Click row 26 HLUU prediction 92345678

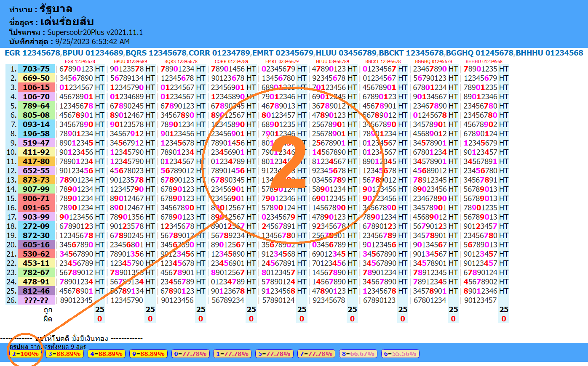[329, 300]
